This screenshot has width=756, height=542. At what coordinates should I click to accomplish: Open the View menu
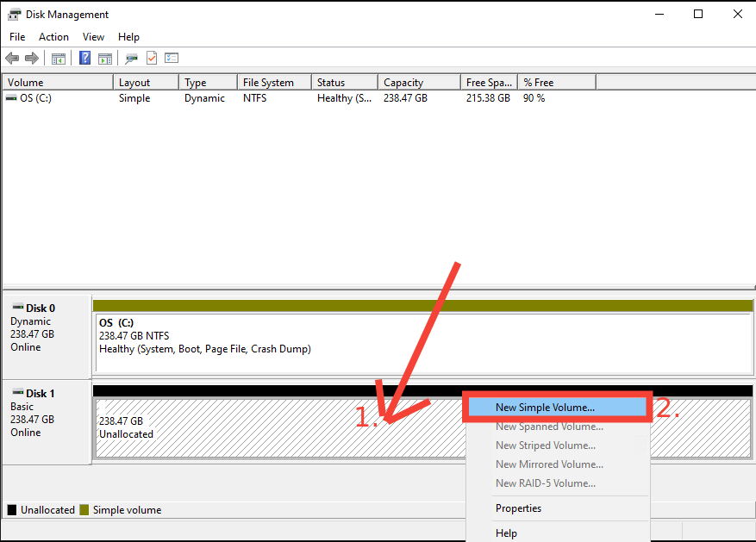click(93, 36)
